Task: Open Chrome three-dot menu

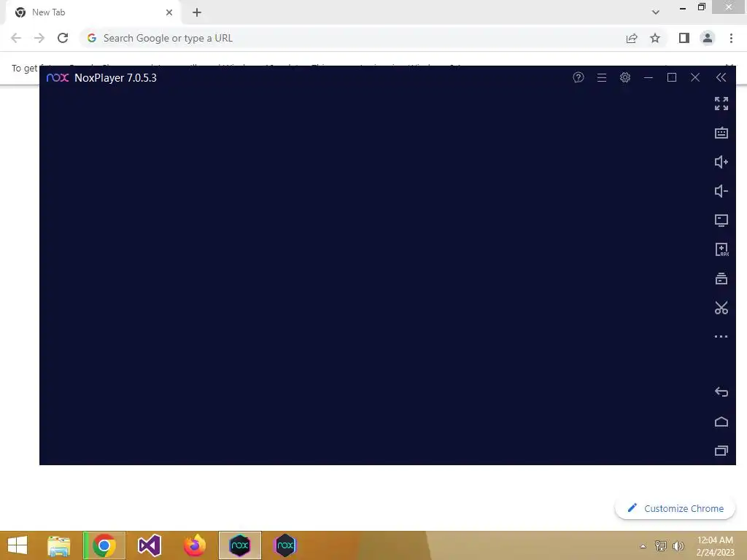Action: pos(731,38)
